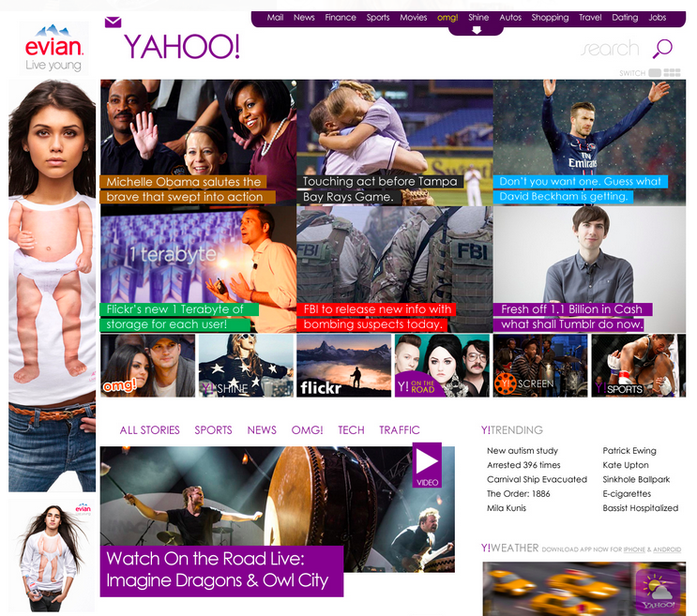Play the Imagine Dragons video button
Viewport: 697px width, 616px height.
click(x=427, y=465)
